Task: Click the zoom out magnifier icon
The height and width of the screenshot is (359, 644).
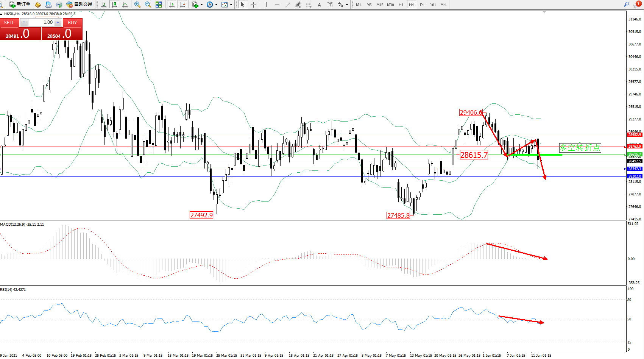Action: (x=148, y=5)
